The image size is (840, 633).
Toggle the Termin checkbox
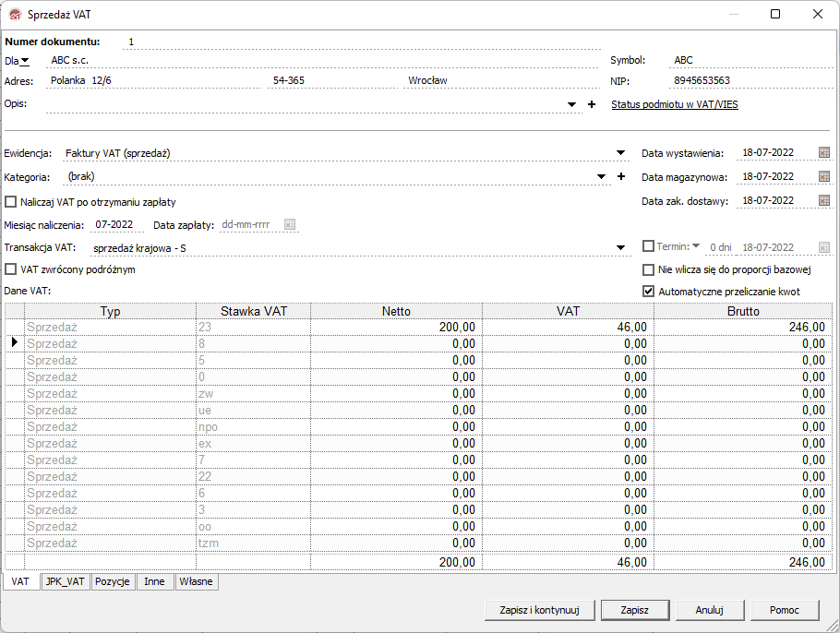pos(648,246)
